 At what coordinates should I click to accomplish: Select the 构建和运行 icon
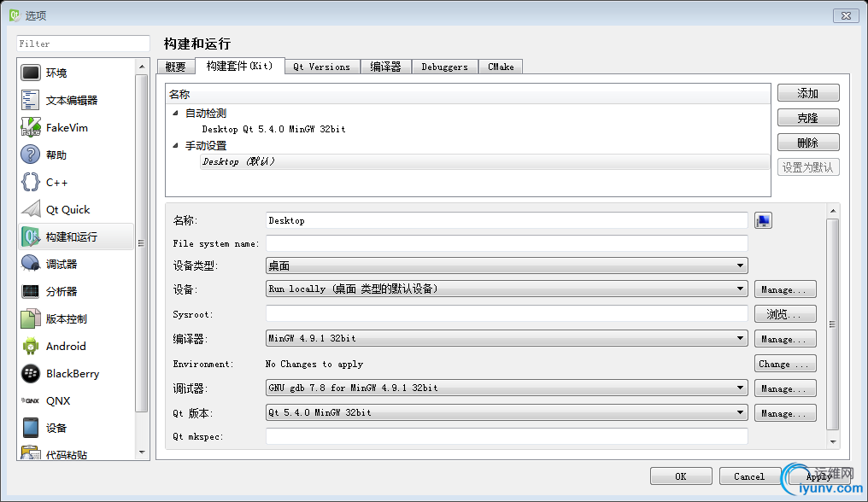[x=31, y=236]
